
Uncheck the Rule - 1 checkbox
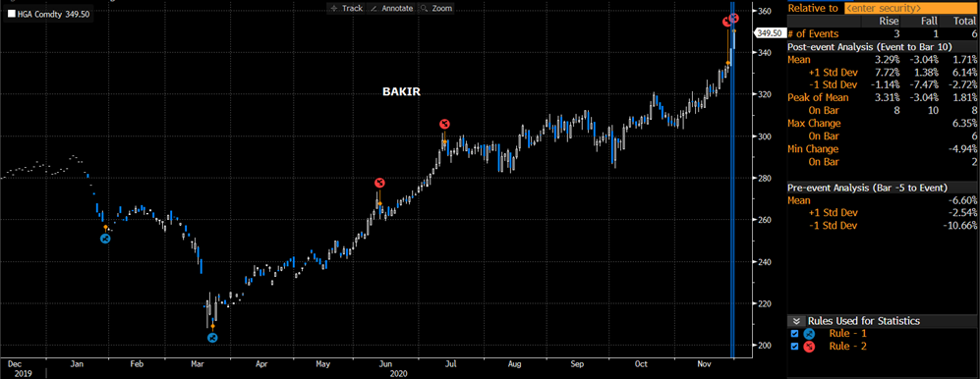coord(795,334)
